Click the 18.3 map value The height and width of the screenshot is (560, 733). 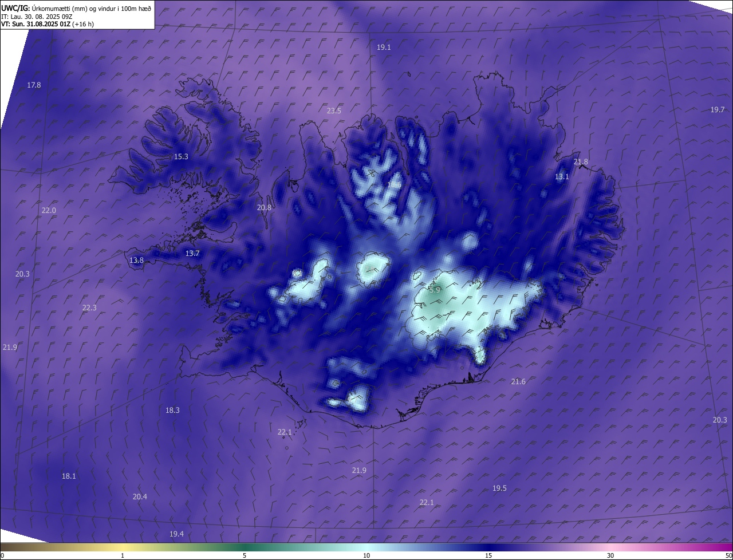click(x=172, y=410)
